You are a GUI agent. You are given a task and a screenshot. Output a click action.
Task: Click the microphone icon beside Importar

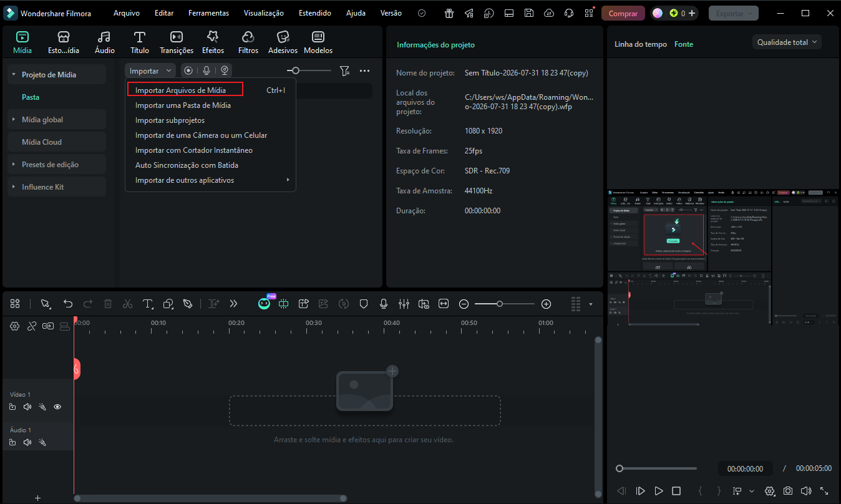207,71
